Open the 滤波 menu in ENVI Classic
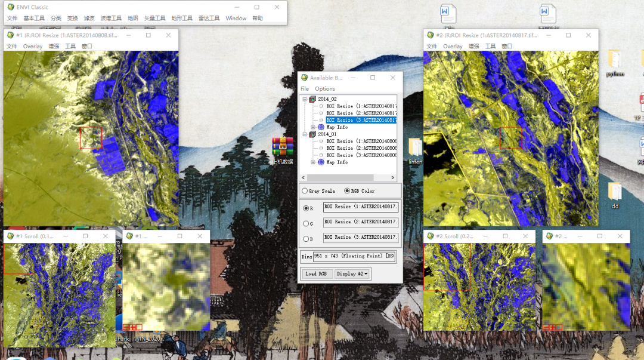The height and width of the screenshot is (360, 644). 89,18
